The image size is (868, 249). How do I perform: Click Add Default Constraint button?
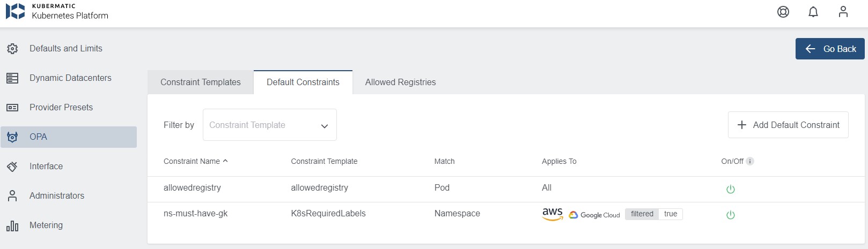pyautogui.click(x=788, y=125)
